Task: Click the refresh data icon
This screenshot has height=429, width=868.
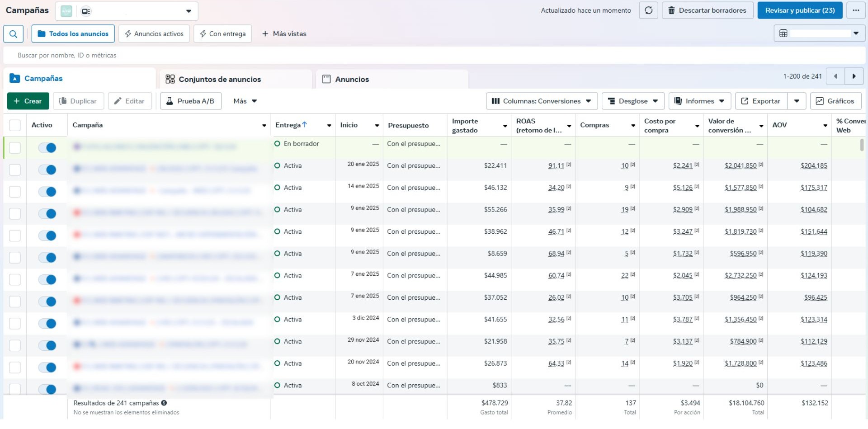Action: [x=648, y=10]
